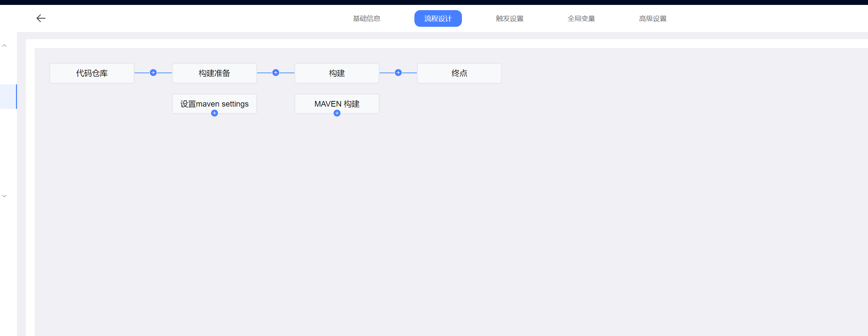Image resolution: width=868 pixels, height=336 pixels.
Task: Add stage between 构建准备 and 构建
Action: pyautogui.click(x=276, y=73)
